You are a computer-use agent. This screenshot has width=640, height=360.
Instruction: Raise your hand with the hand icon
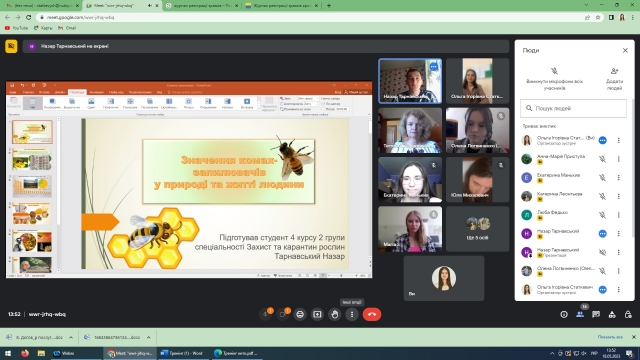point(335,314)
